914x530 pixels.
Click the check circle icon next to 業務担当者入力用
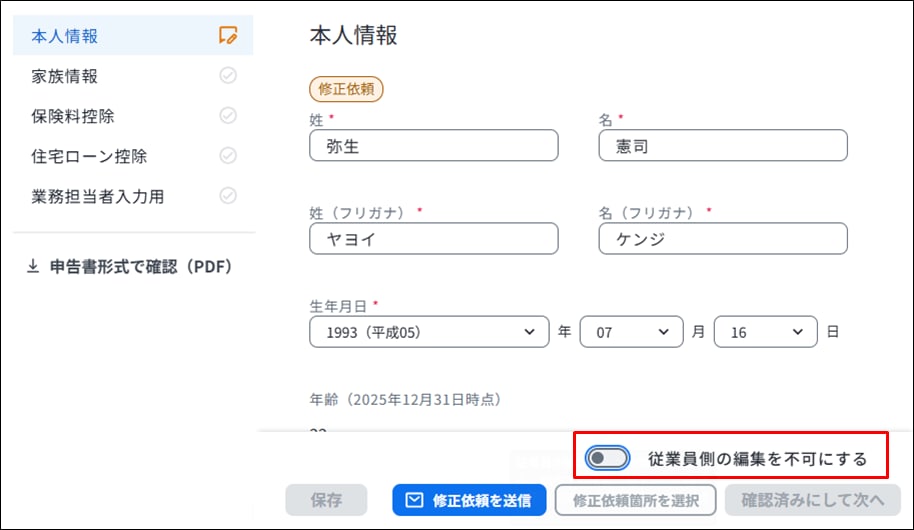click(x=228, y=196)
